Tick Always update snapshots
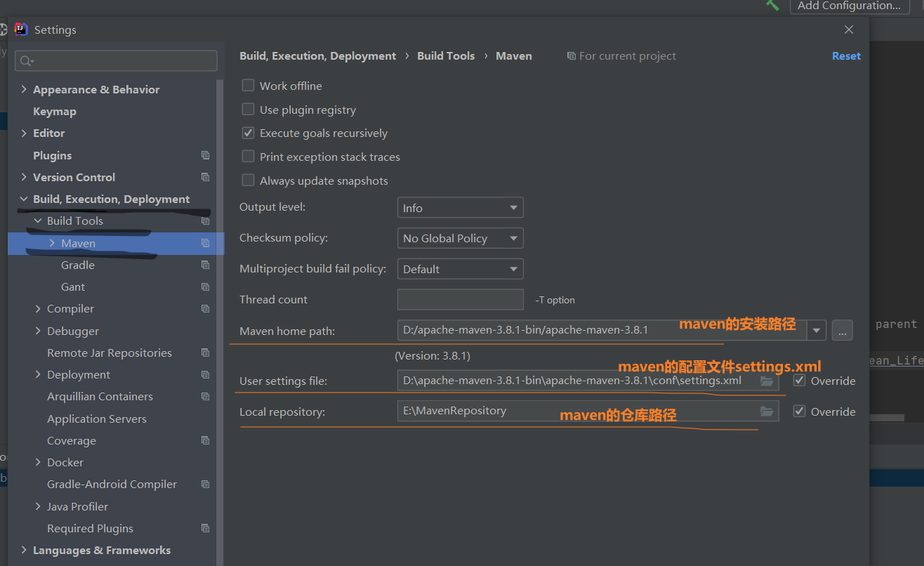This screenshot has height=566, width=924. (248, 180)
